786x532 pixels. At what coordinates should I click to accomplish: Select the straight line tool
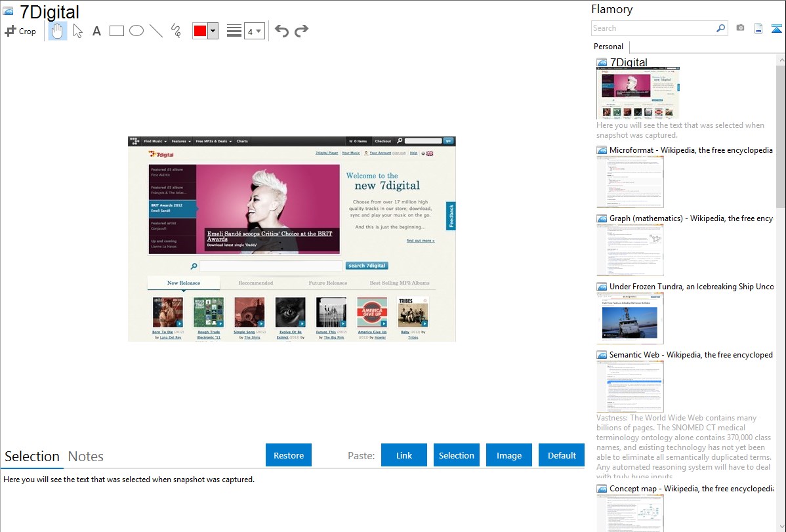pos(156,31)
